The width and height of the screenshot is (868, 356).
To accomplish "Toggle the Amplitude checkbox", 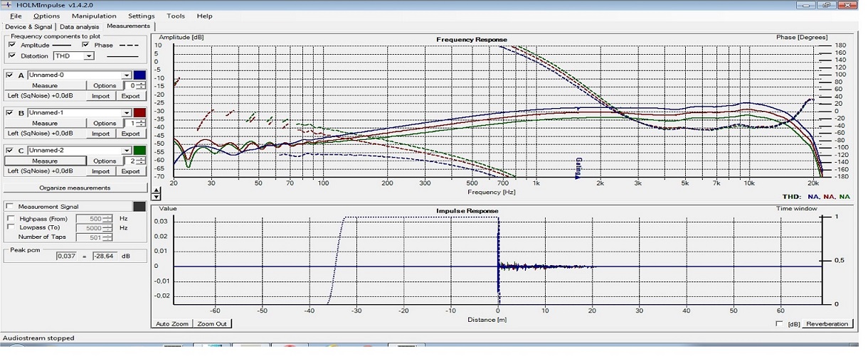I will (12, 45).
